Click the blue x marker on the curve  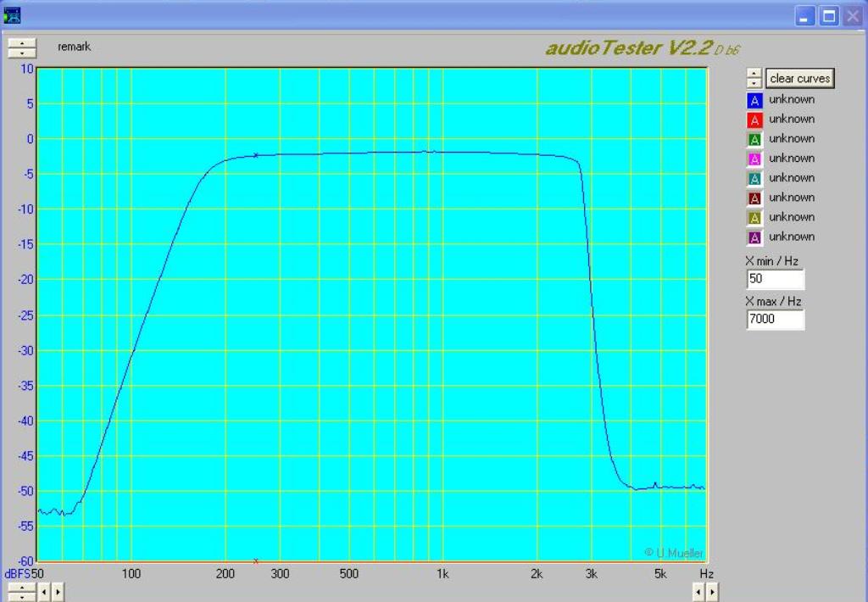pyautogui.click(x=256, y=155)
